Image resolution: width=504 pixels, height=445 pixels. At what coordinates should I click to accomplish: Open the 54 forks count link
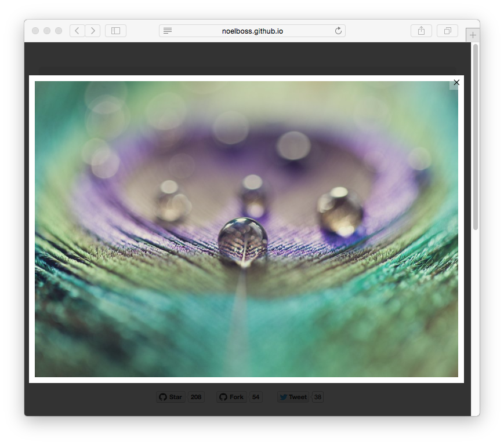pos(256,397)
